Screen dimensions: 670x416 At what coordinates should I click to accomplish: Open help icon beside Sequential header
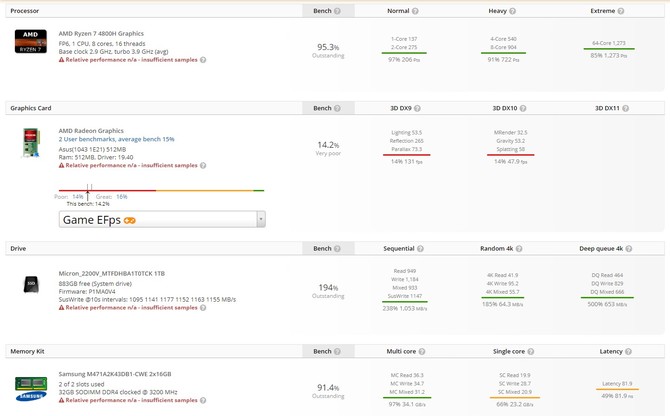[x=420, y=249]
